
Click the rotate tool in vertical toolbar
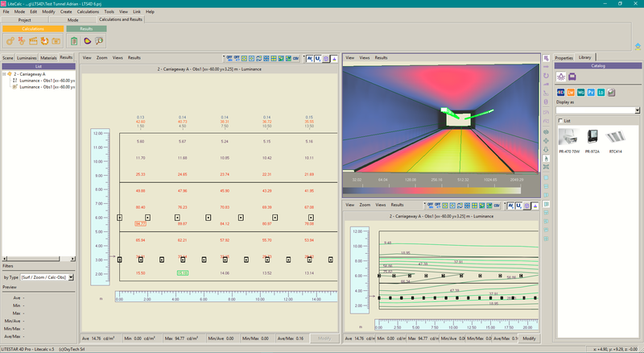point(547,76)
